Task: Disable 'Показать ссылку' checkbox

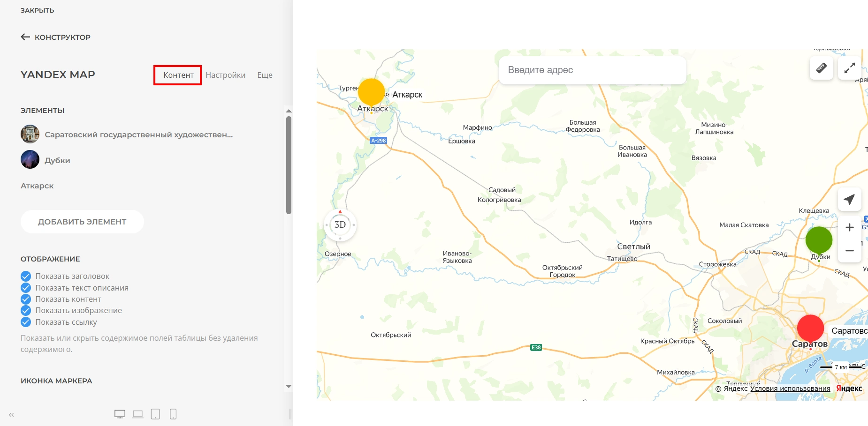Action: pyautogui.click(x=26, y=322)
